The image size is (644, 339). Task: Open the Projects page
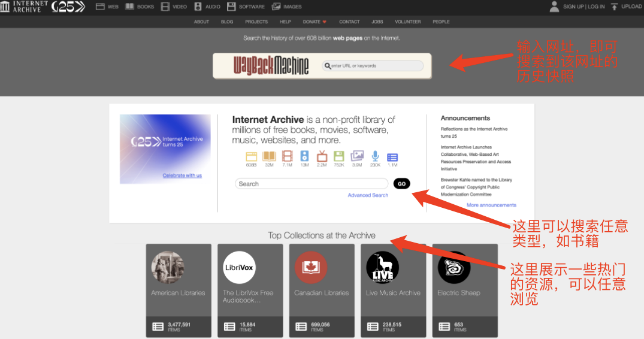pos(256,22)
